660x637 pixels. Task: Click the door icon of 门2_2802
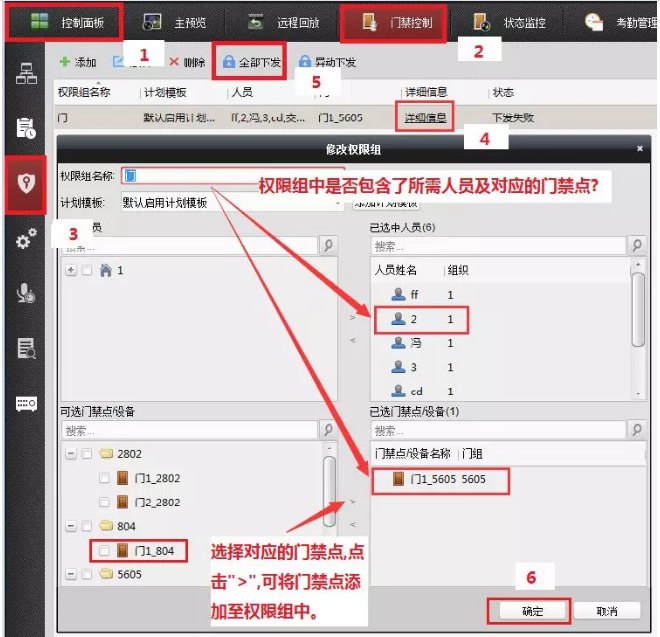[x=122, y=502]
